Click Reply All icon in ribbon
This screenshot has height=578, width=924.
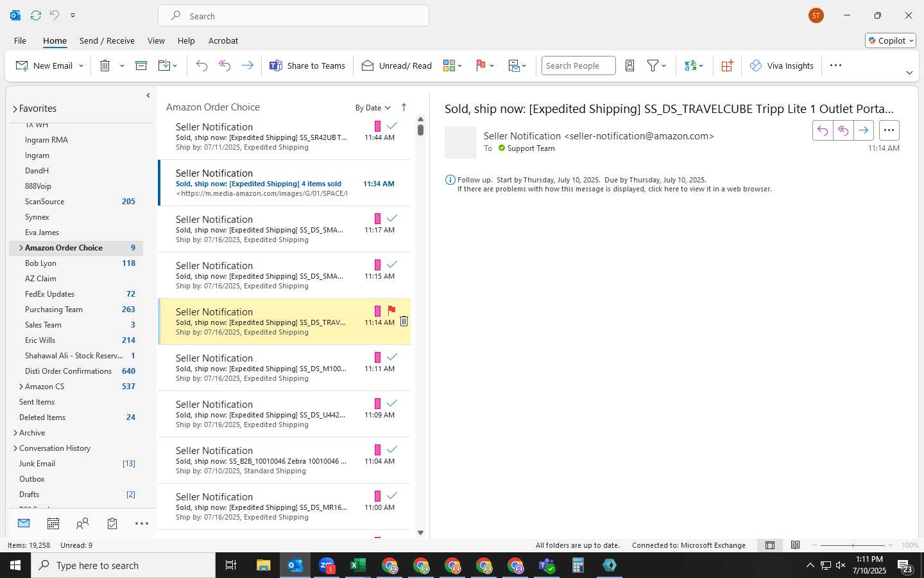click(x=225, y=66)
